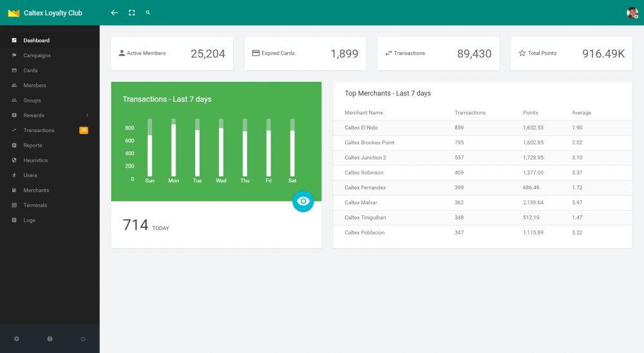Toggle the blue eye view button

pos(303,202)
